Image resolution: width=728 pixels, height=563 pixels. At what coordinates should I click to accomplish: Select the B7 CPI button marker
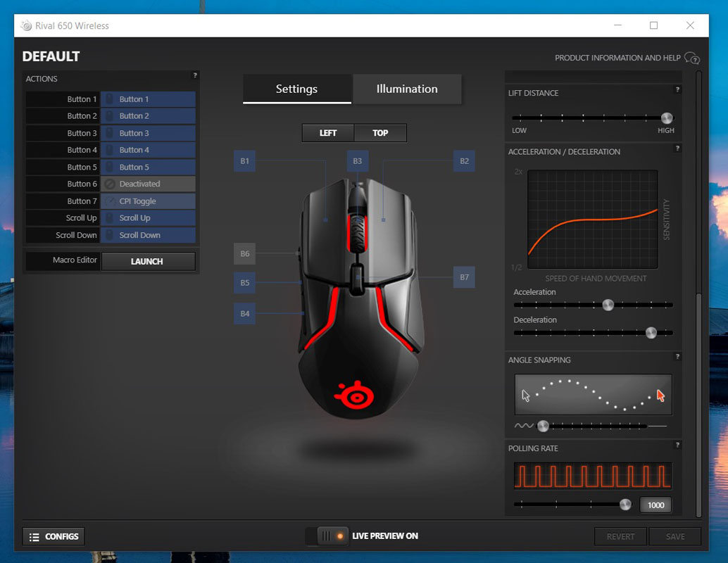(x=464, y=277)
